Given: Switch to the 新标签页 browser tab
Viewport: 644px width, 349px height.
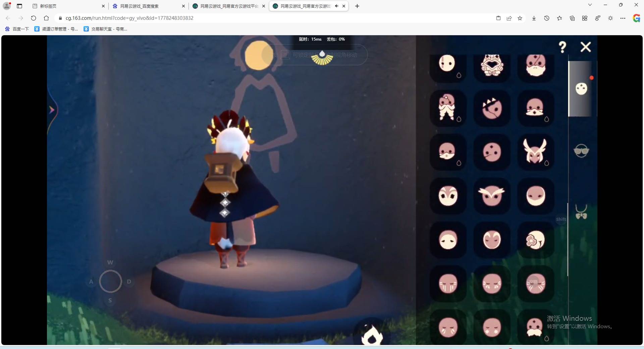Looking at the screenshot, I should (x=69, y=6).
